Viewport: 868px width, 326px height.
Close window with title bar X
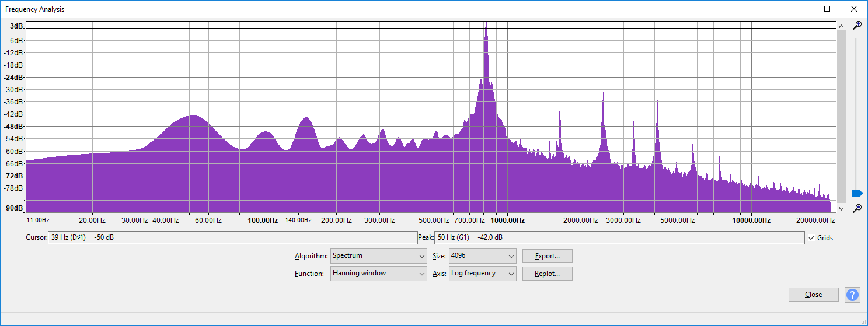pyautogui.click(x=854, y=9)
